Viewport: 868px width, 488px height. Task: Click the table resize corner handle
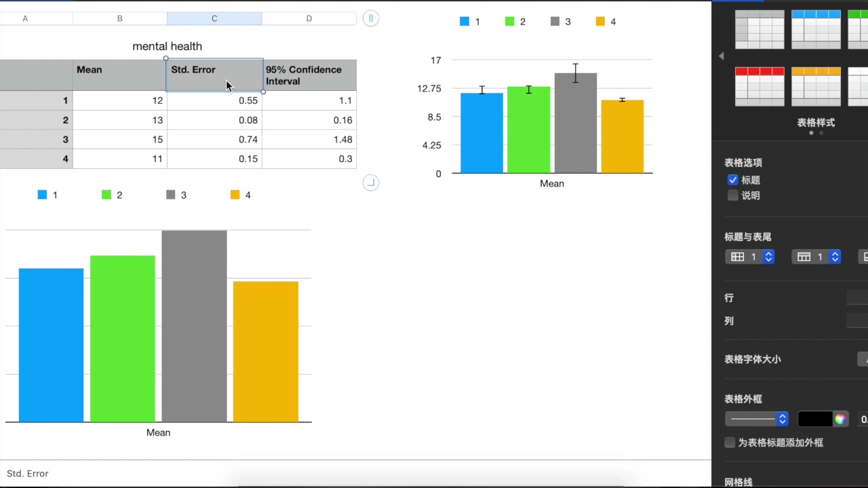[371, 182]
